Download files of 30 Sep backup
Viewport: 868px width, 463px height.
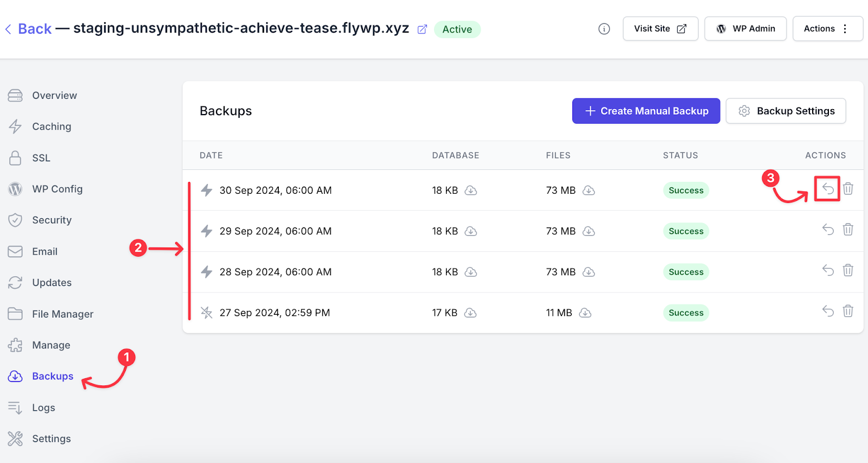pyautogui.click(x=589, y=191)
